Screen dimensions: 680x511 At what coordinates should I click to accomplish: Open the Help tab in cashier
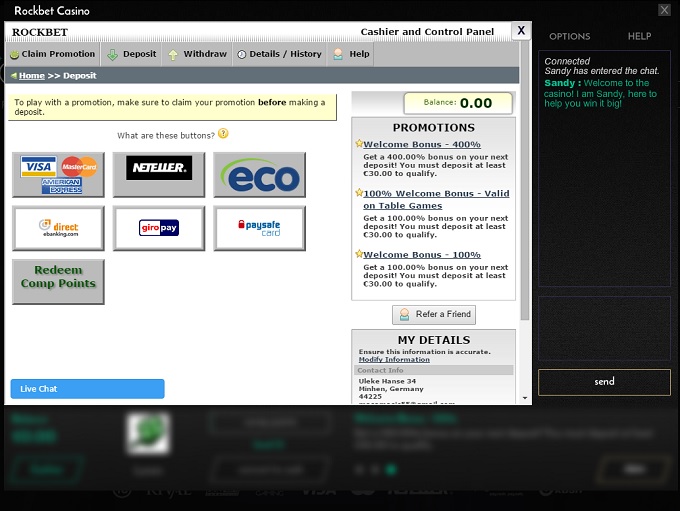pos(351,54)
